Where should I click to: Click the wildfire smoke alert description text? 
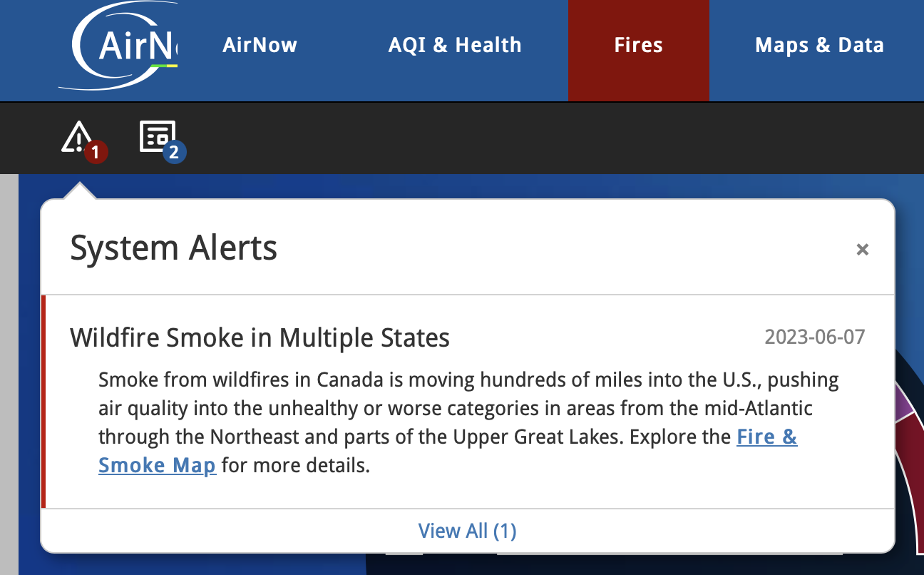pos(468,422)
